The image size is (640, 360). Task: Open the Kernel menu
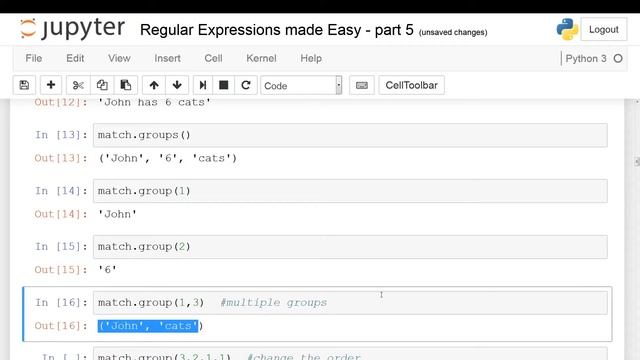click(261, 58)
